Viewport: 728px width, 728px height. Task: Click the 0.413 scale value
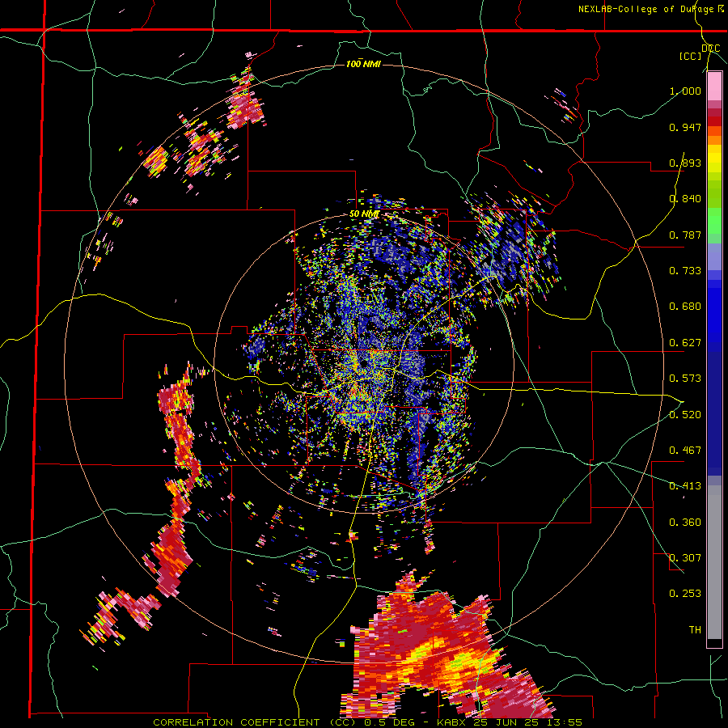(685, 486)
